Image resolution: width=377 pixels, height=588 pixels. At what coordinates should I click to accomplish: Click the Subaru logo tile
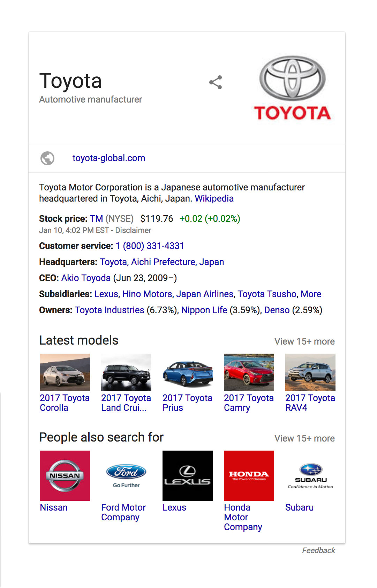pyautogui.click(x=310, y=476)
